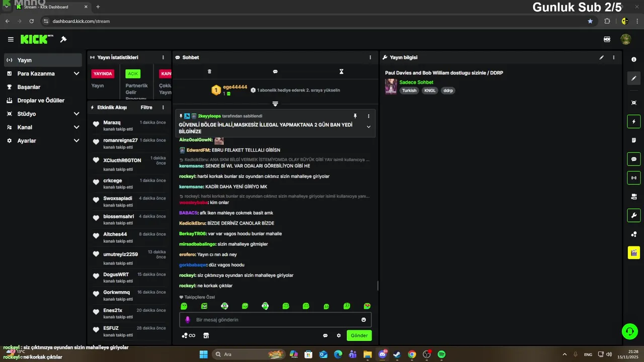Click the KNGL tag
644x362 pixels.
click(x=430, y=90)
